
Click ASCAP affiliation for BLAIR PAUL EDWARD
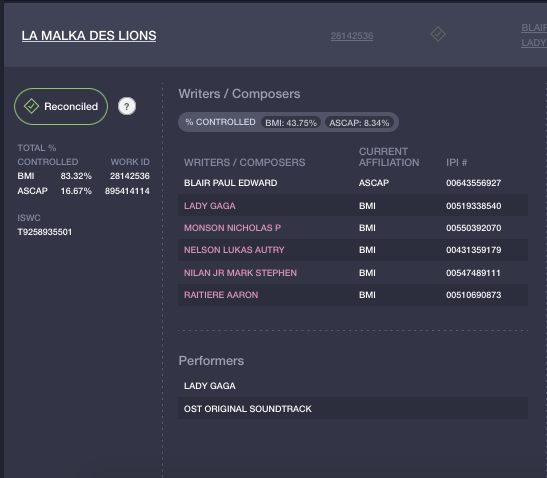coord(374,183)
